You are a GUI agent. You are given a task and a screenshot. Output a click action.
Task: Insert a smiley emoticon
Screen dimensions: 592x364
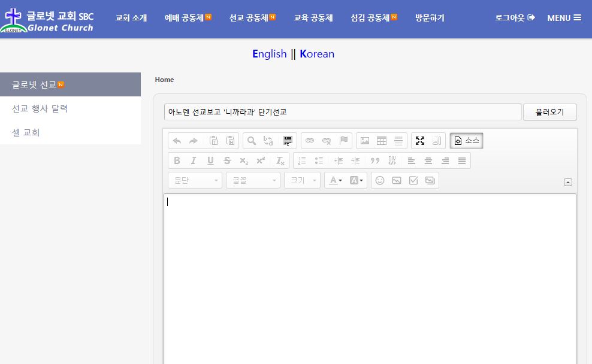380,180
